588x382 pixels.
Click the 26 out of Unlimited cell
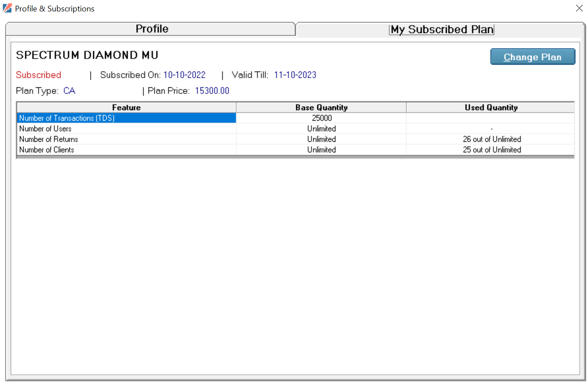(x=491, y=139)
